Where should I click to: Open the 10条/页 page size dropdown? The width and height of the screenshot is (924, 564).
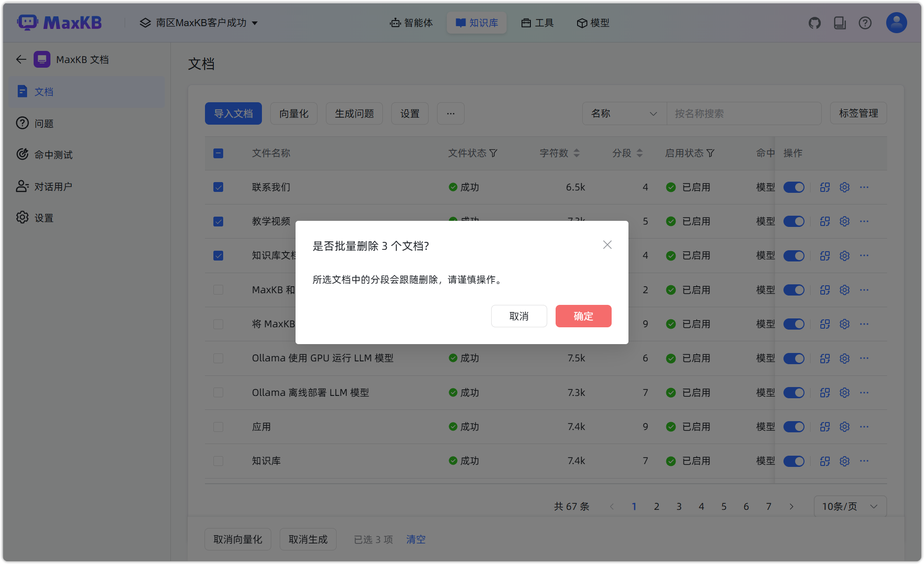pos(850,506)
